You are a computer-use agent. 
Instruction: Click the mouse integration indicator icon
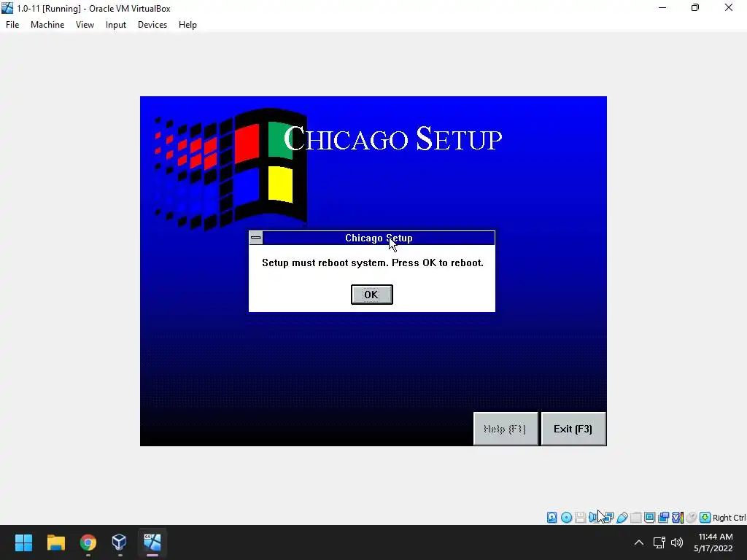(x=692, y=518)
